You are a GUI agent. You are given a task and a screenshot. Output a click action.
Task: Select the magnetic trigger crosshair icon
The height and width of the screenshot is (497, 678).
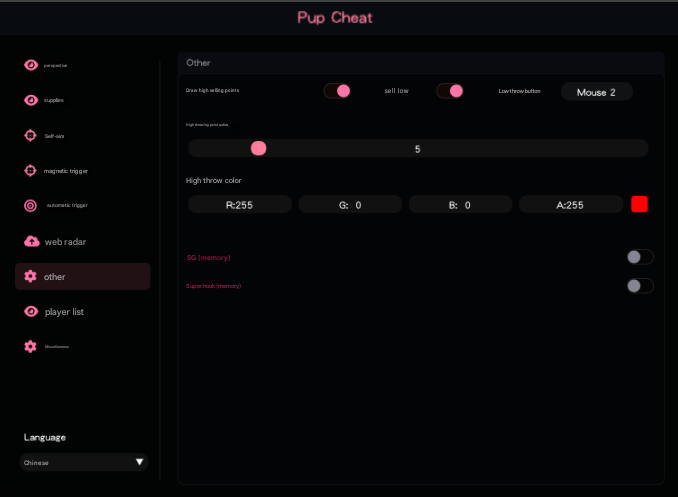click(30, 171)
